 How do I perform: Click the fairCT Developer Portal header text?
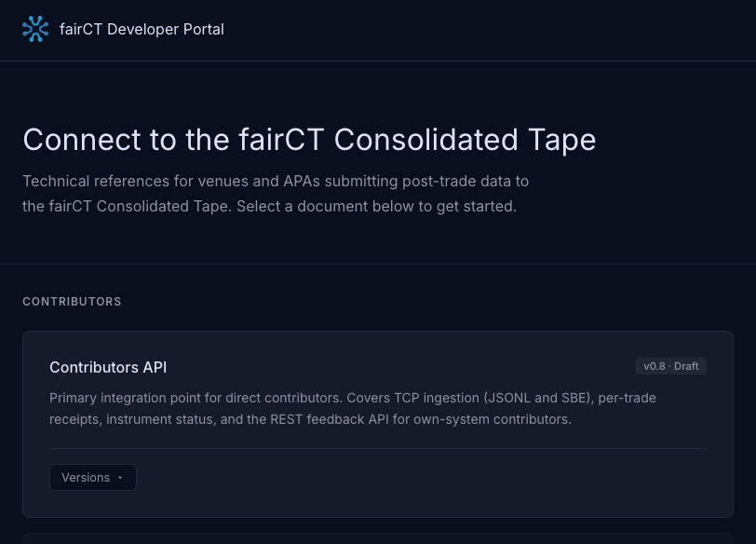142,29
